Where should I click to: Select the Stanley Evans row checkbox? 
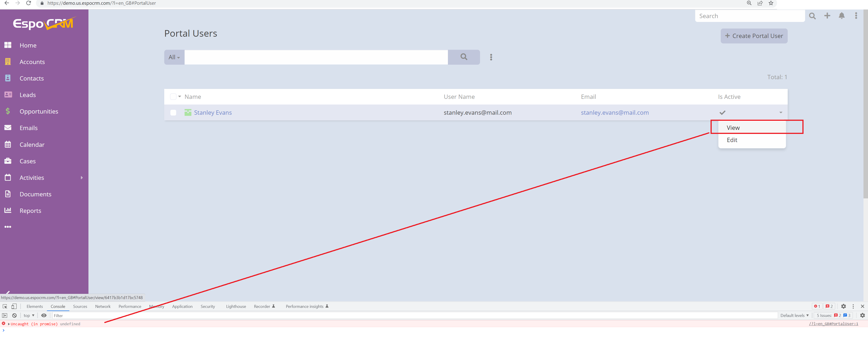click(173, 112)
